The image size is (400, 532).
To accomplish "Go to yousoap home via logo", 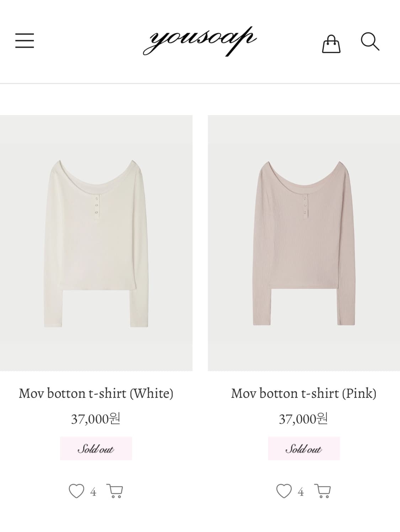I will pyautogui.click(x=199, y=40).
